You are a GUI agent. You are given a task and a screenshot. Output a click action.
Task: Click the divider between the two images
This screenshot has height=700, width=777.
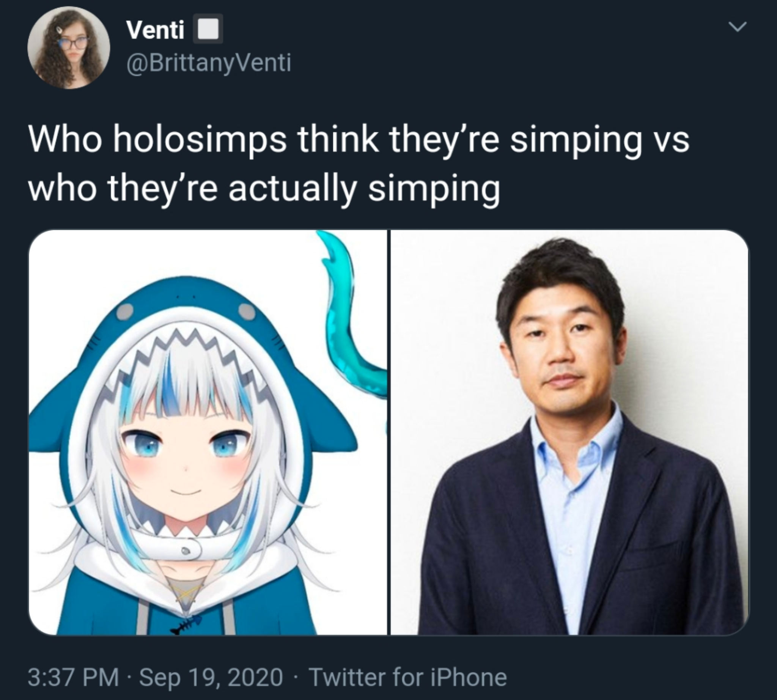(x=389, y=432)
